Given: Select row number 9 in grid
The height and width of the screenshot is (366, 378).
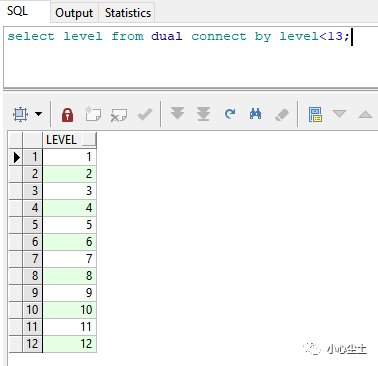Looking at the screenshot, I should point(33,293).
